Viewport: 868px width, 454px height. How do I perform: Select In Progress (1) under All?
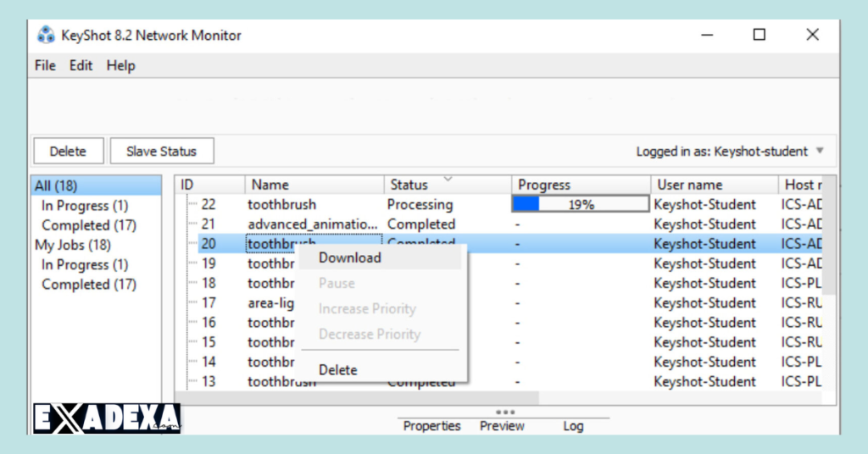[85, 206]
